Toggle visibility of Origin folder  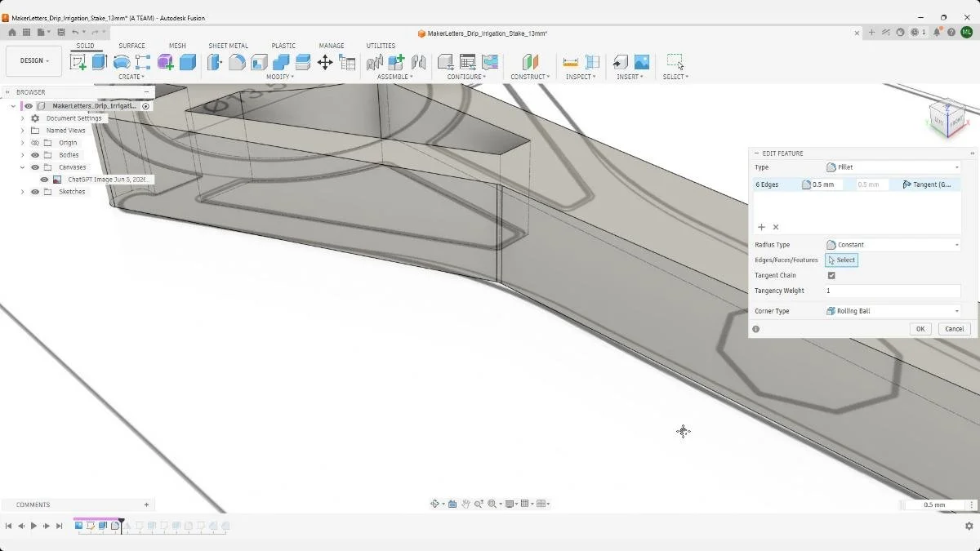[35, 143]
